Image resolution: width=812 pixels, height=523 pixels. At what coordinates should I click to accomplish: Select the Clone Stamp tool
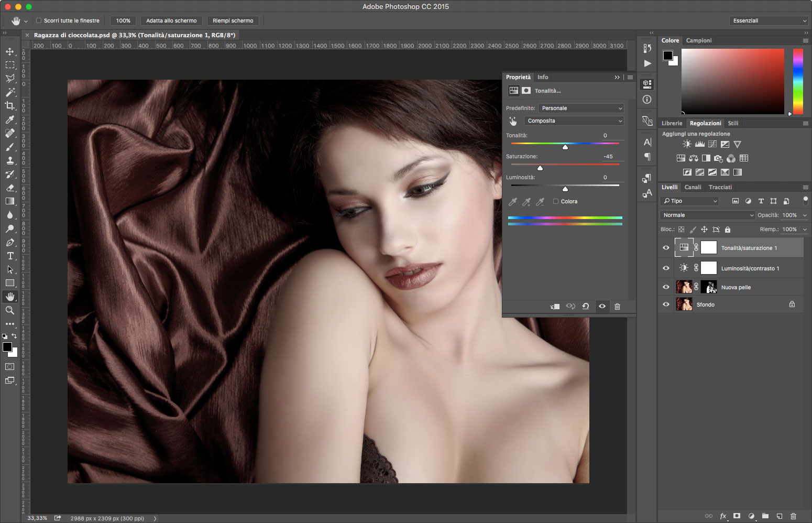pos(10,160)
